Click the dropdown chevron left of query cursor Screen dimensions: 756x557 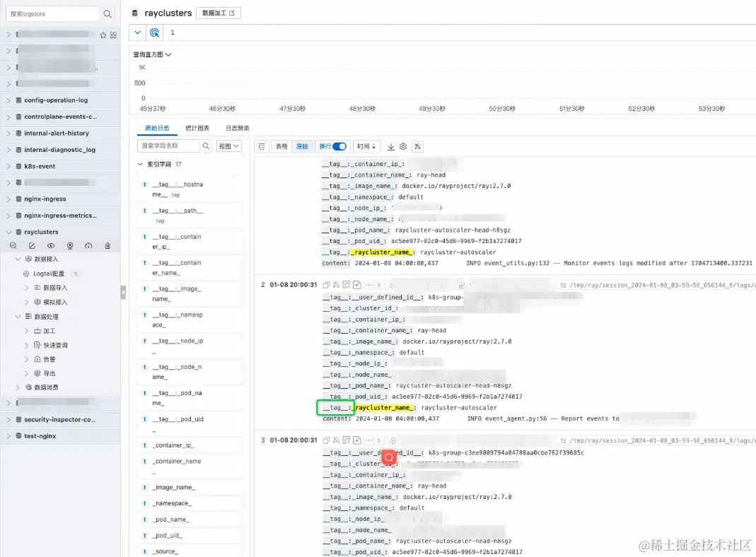click(x=137, y=33)
